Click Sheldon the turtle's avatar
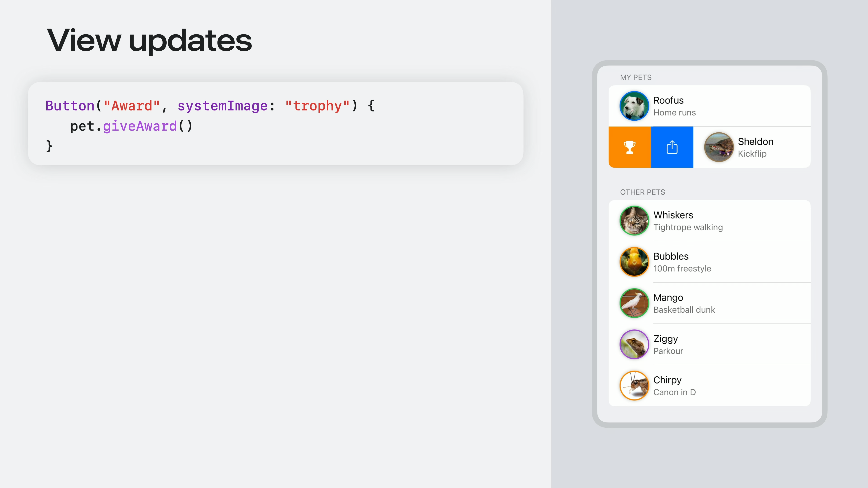Screen dimensions: 868x488 coord(718,147)
